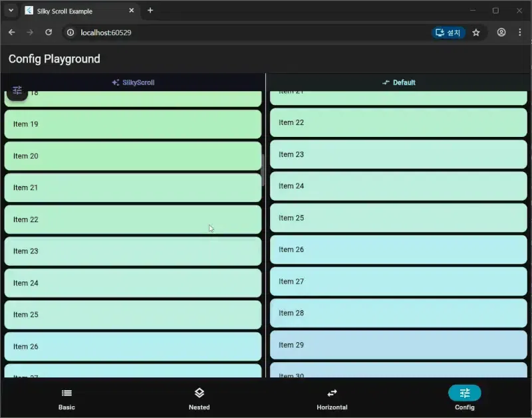View site information icon in address bar
This screenshot has height=418, width=532.
70,33
